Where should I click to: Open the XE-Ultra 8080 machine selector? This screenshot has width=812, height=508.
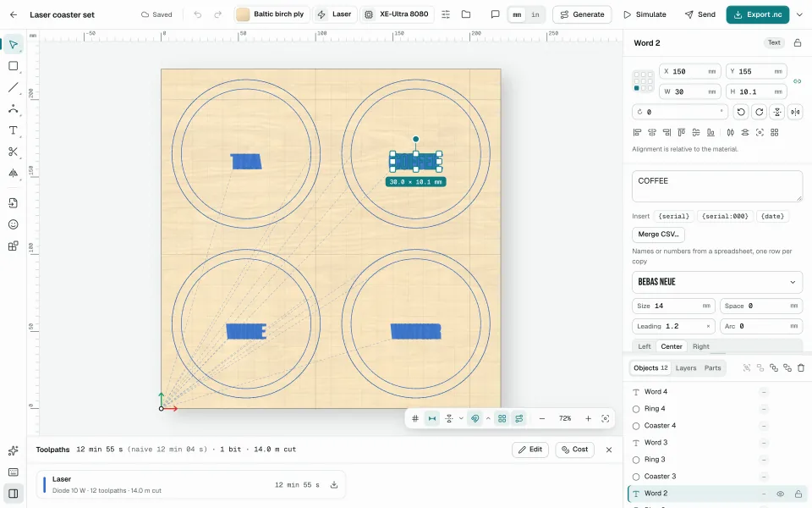pyautogui.click(x=398, y=14)
